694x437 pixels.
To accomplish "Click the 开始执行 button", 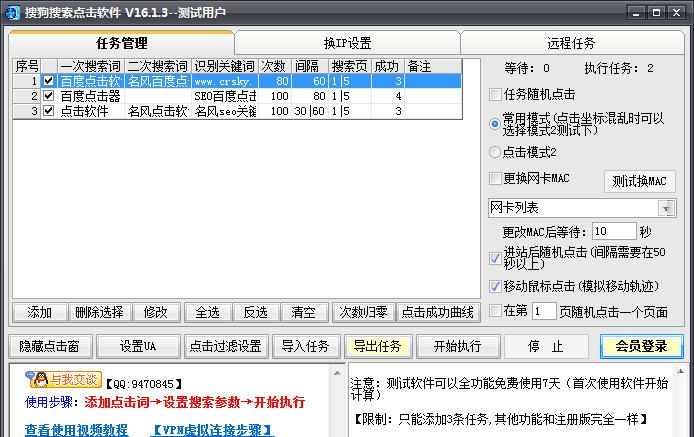I will (x=458, y=346).
